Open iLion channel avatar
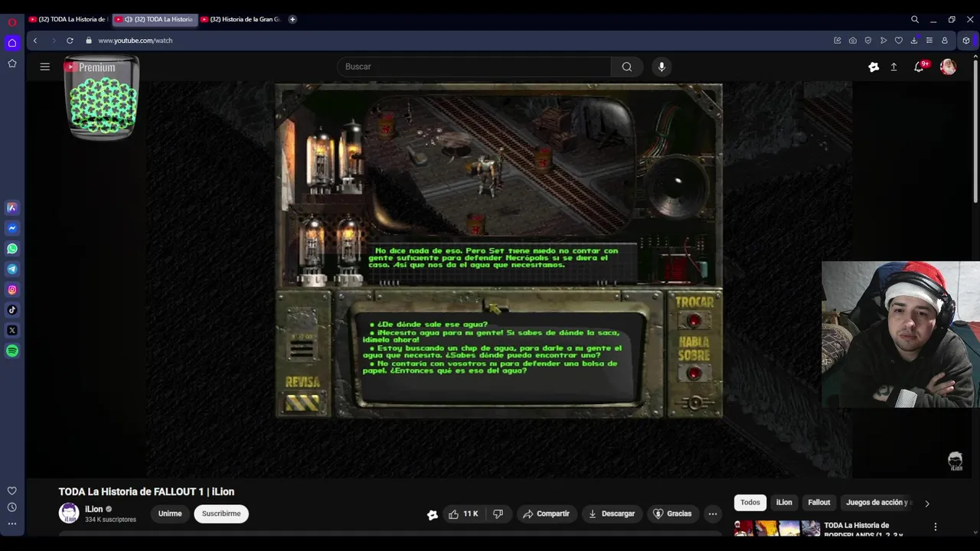980x551 pixels. coord(69,514)
